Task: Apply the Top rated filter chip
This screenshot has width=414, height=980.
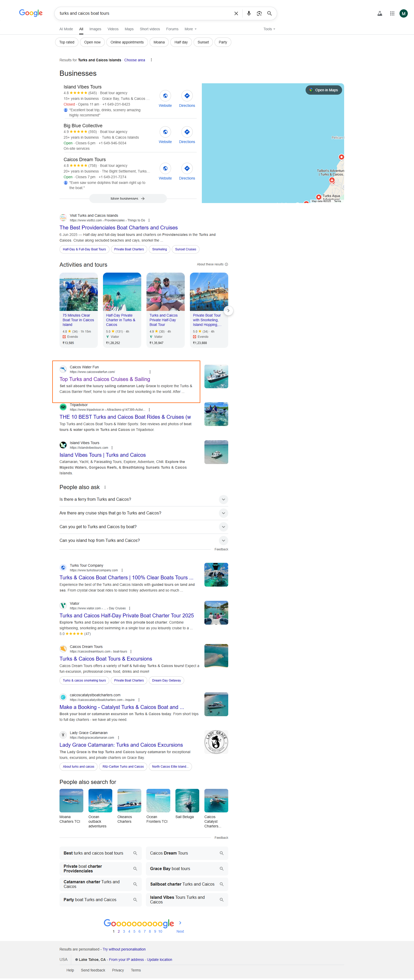Action: [66, 42]
